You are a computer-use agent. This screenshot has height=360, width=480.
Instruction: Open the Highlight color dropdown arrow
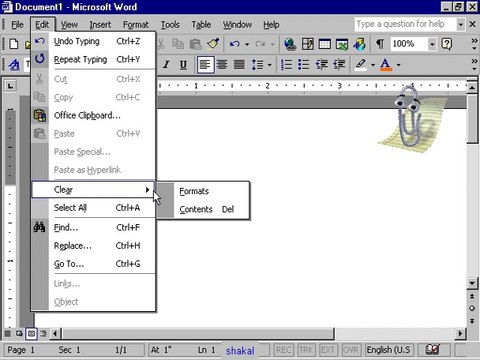[x=373, y=65]
